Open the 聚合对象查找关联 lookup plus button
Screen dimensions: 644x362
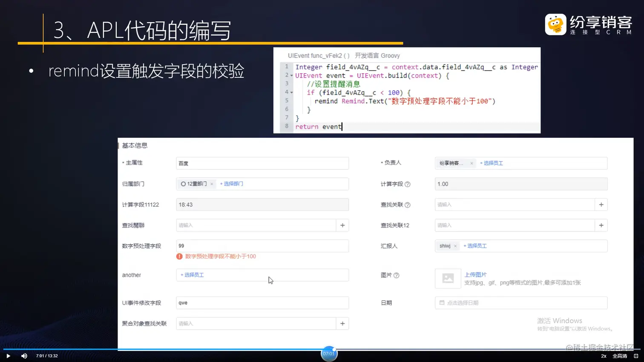tap(342, 324)
